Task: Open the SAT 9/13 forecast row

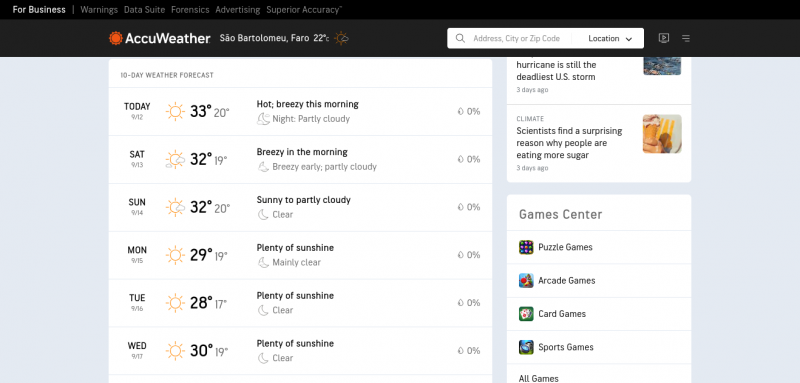Action: point(300,159)
